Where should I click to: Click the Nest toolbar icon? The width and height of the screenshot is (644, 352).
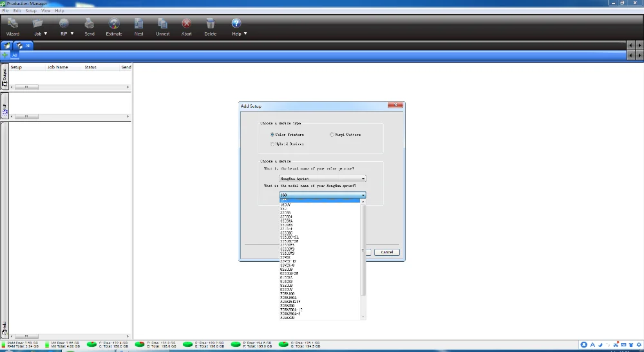[139, 27]
